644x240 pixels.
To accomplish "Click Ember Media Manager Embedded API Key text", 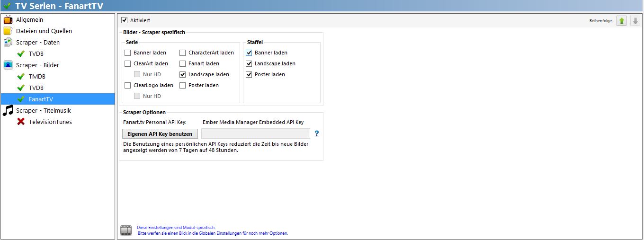I will tap(253, 123).
